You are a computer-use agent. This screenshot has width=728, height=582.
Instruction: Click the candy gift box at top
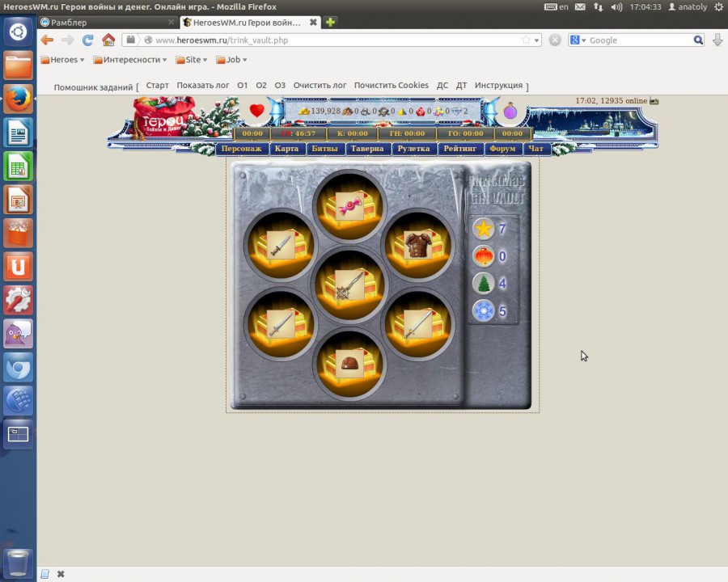350,207
